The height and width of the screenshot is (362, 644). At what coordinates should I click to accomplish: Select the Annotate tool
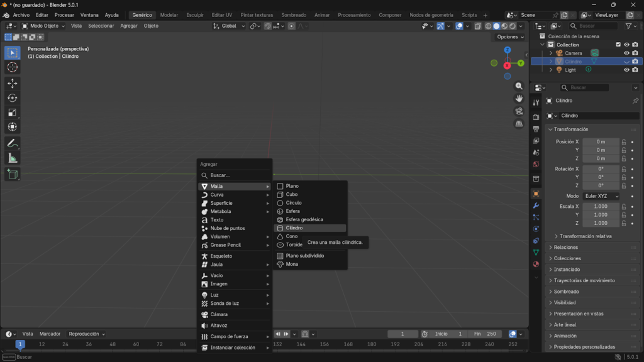(13, 143)
